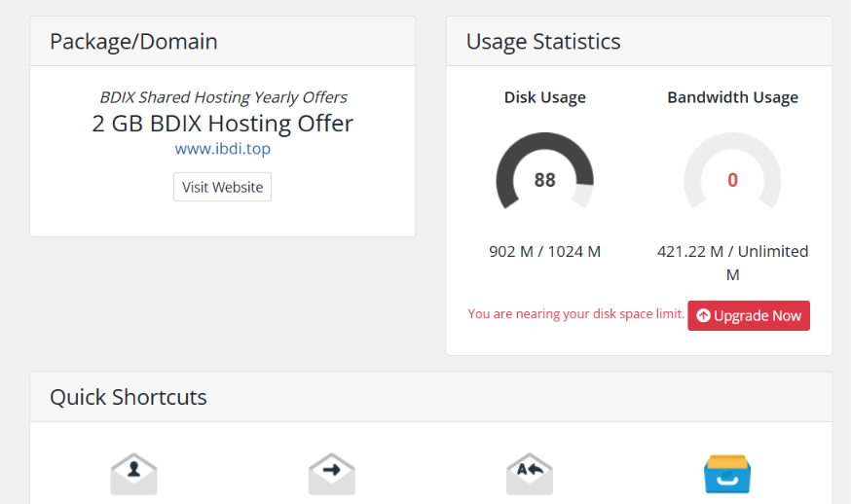The height and width of the screenshot is (504, 851).
Task: Click the Bandwidth Usage gauge dial
Action: pyautogui.click(x=732, y=173)
